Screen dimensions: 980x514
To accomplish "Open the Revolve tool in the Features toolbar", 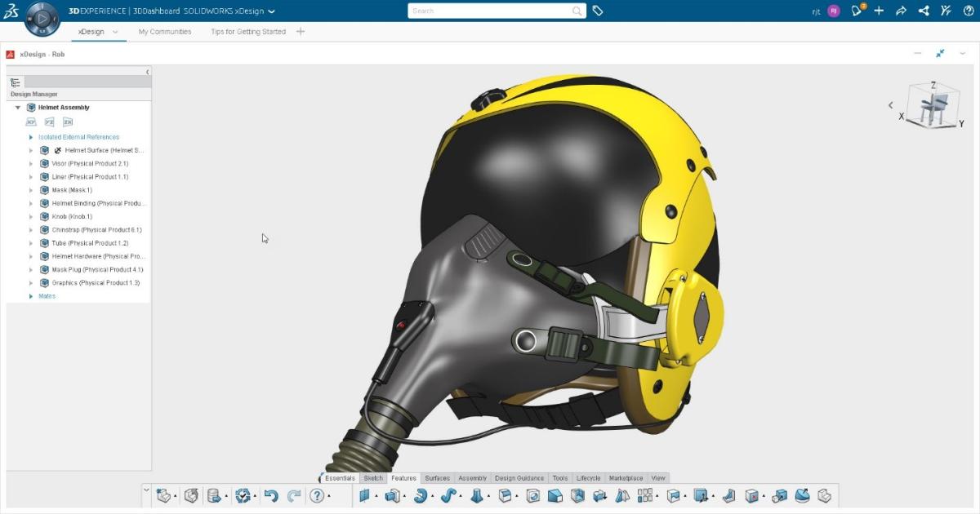I will pos(419,495).
